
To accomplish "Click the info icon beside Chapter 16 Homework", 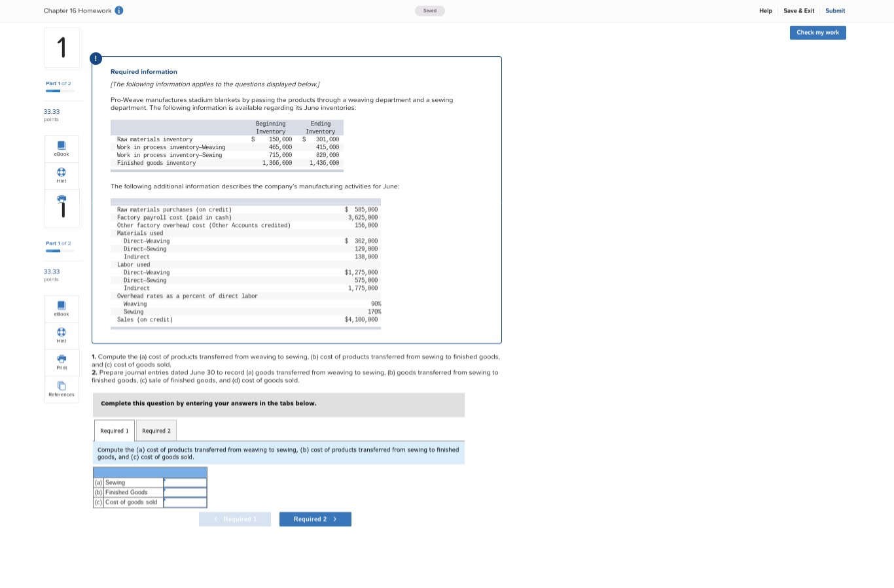I will 119,10.
